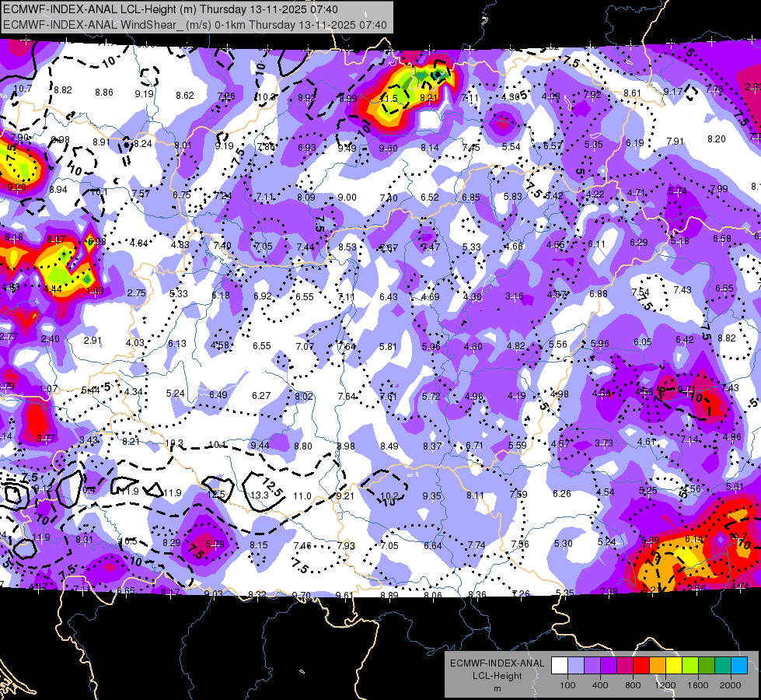Click the wind shear value 8.62
The width and height of the screenshot is (761, 700).
(185, 95)
